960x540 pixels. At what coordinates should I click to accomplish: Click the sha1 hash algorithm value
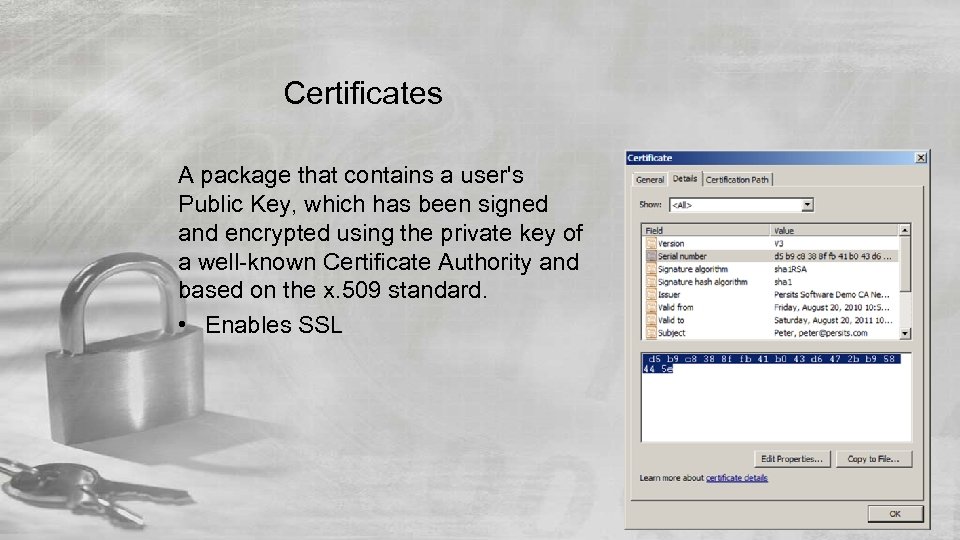782,282
